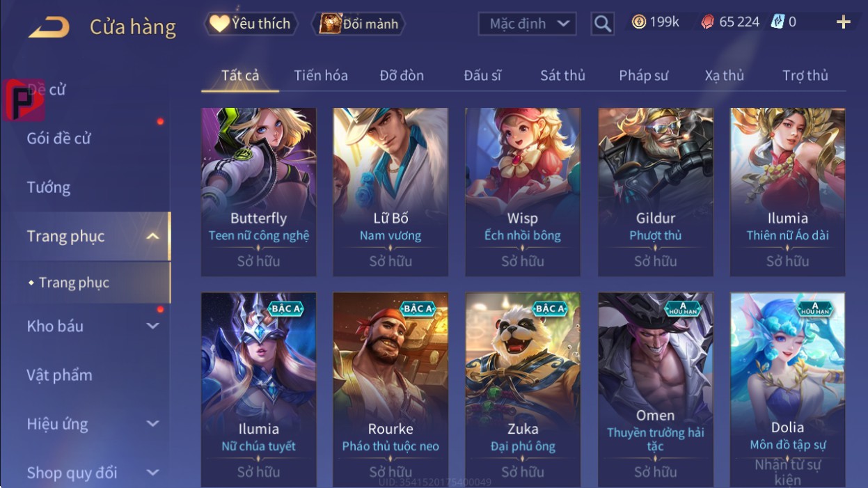Switch to the Pháp sư tab
This screenshot has height=488, width=868.
tap(644, 76)
